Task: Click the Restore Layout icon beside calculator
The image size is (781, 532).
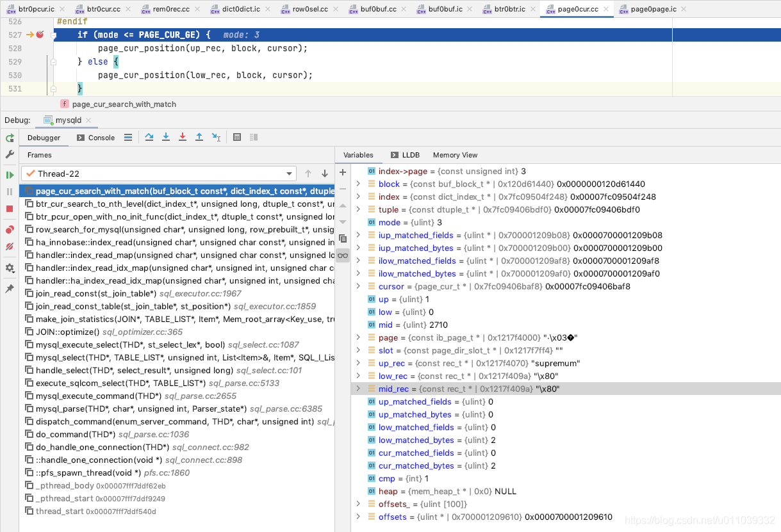Action: pos(254,137)
